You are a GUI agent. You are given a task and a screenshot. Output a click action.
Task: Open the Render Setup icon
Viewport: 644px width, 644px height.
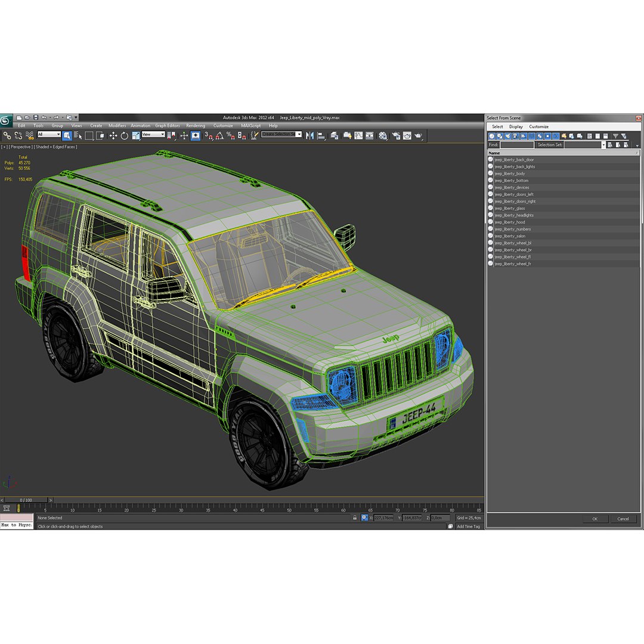396,135
